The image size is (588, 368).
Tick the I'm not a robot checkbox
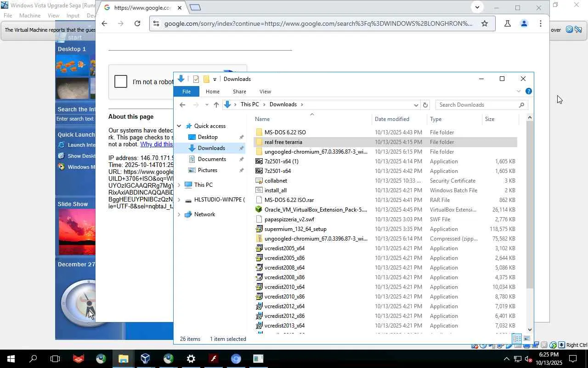point(121,82)
